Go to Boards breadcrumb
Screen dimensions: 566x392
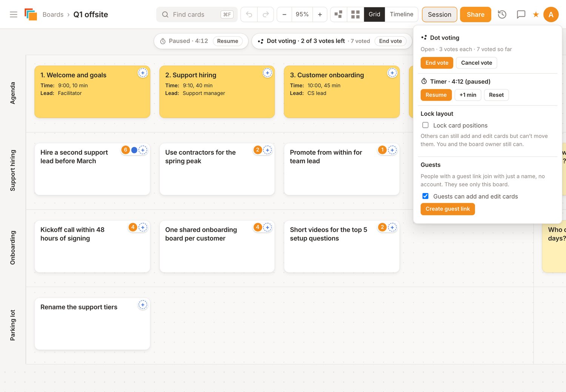(53, 14)
